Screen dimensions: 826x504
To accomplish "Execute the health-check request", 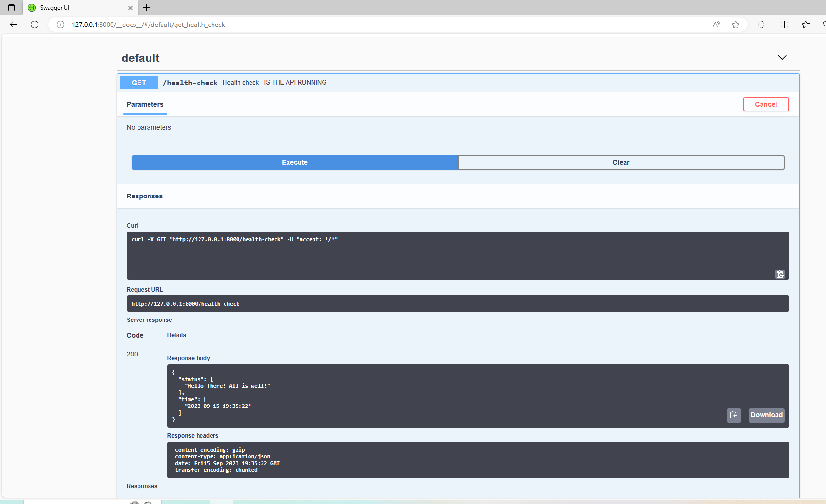I will pos(295,162).
